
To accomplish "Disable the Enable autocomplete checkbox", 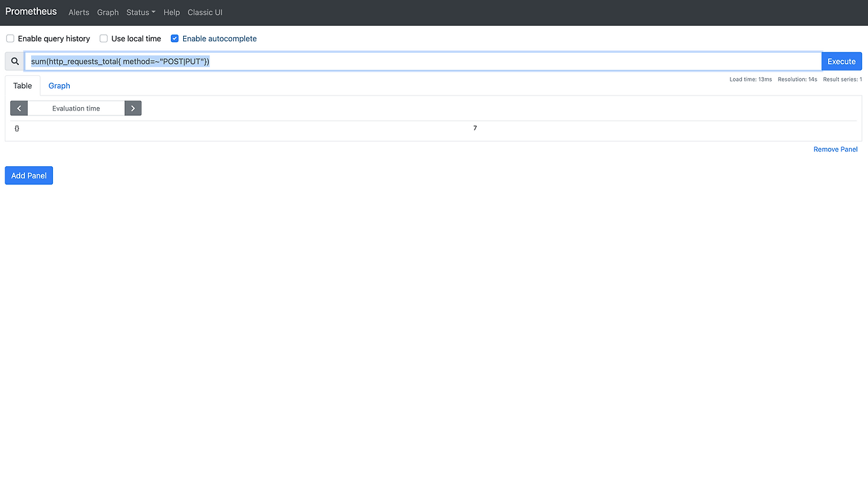I will click(x=174, y=39).
